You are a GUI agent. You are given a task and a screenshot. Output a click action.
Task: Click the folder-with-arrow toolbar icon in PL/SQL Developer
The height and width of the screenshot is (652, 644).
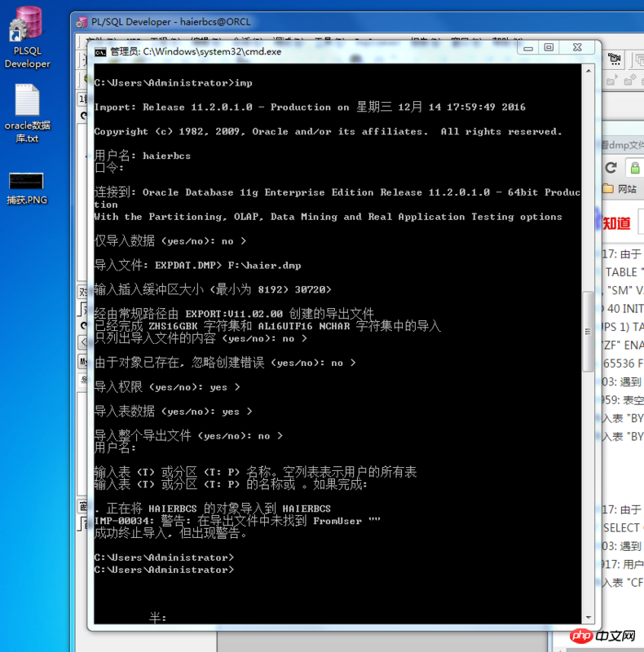pos(611,79)
